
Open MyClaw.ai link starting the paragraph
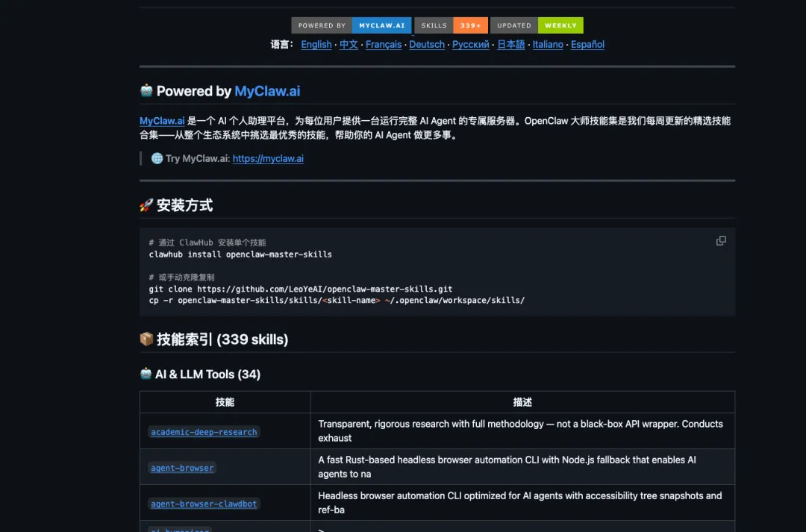(162, 121)
